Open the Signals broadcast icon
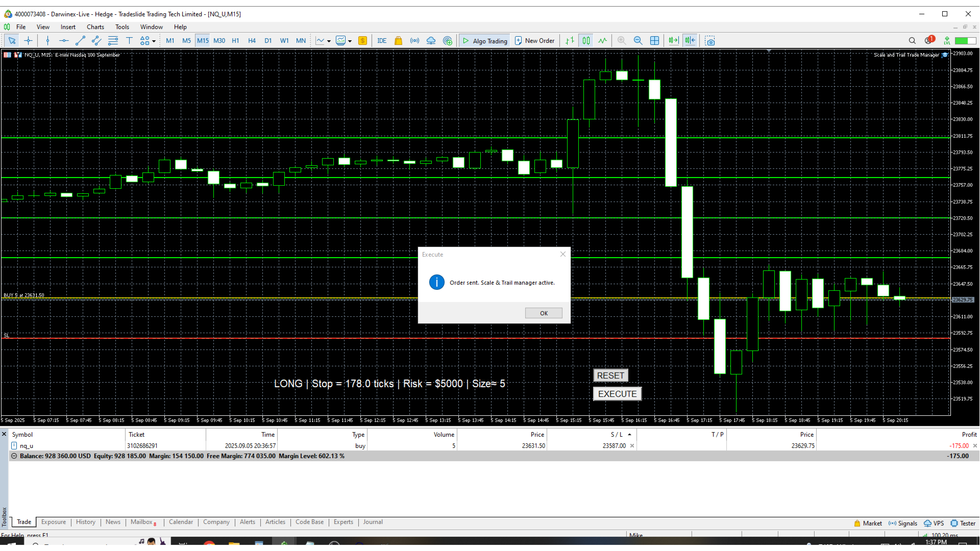Image resolution: width=980 pixels, height=551 pixels. 415,41
